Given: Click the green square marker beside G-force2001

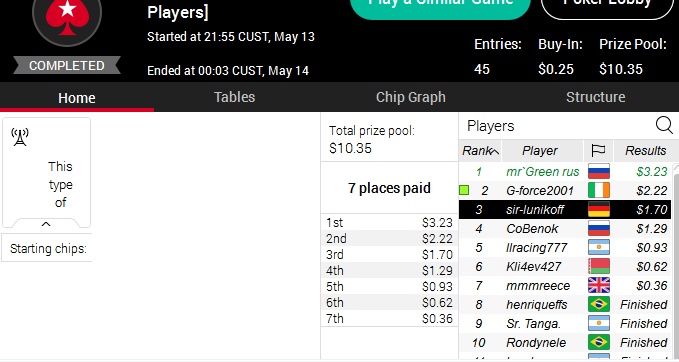Looking at the screenshot, I should pyautogui.click(x=464, y=190).
